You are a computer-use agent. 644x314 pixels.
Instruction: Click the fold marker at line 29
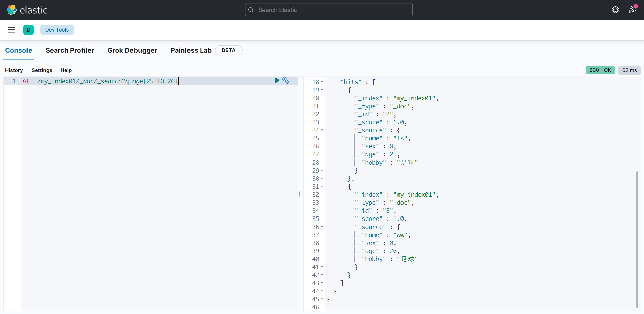tap(322, 171)
